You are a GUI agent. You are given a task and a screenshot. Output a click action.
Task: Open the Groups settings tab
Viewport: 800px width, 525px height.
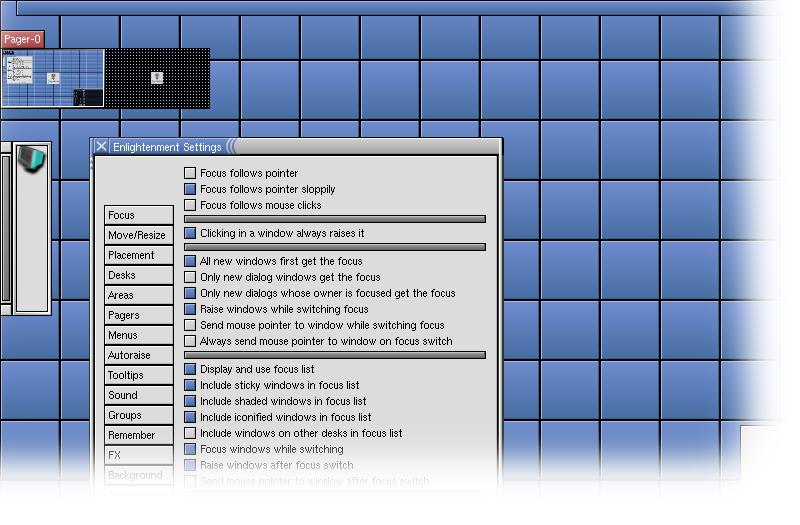139,415
